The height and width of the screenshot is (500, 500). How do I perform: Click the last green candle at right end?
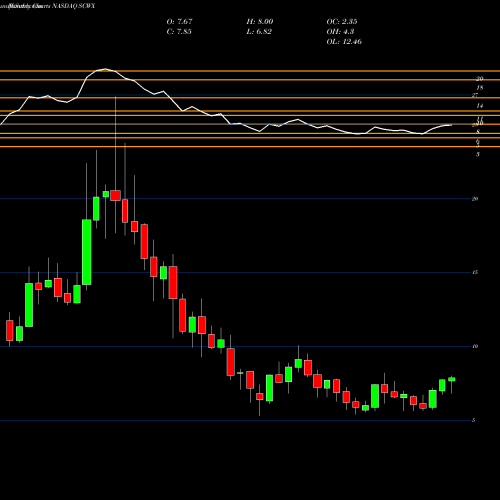point(452,379)
